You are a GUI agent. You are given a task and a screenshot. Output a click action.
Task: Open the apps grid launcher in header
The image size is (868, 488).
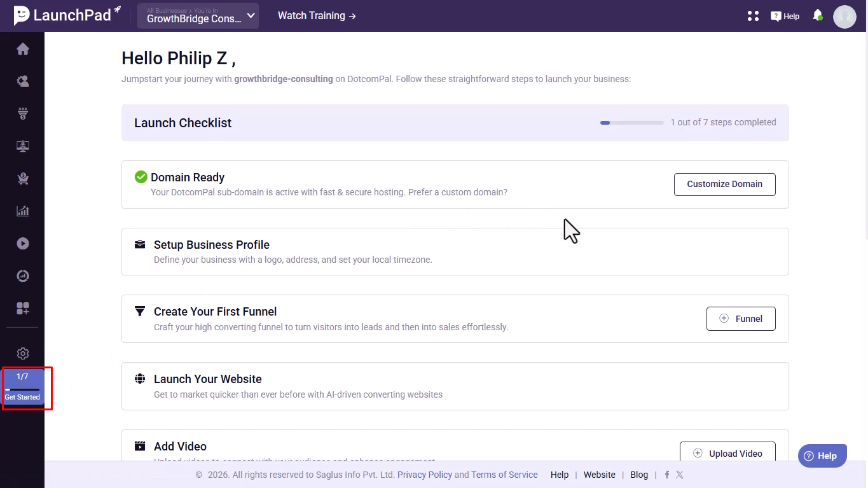coord(753,16)
